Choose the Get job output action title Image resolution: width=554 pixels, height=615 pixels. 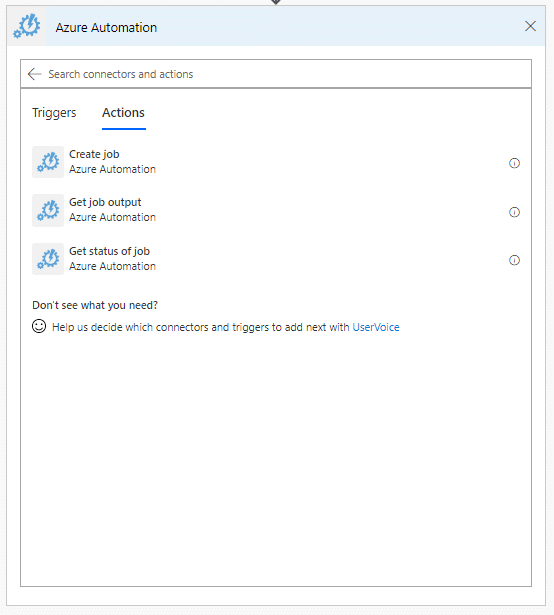pos(105,202)
